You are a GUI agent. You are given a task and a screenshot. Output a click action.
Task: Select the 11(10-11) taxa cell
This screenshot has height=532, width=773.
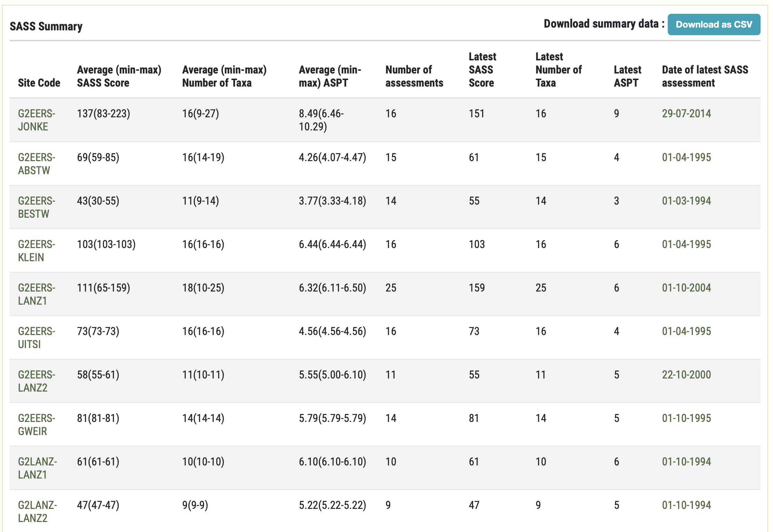tap(203, 375)
